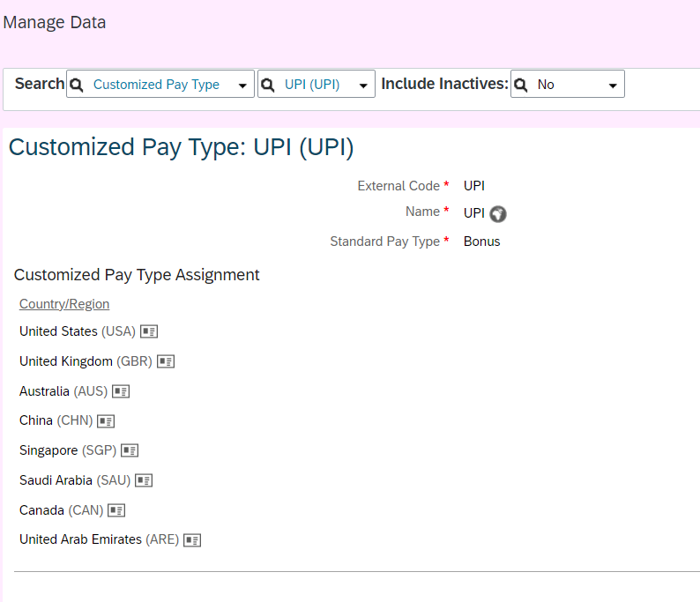Click the Country/Region column header
The image size is (700, 602).
64,304
